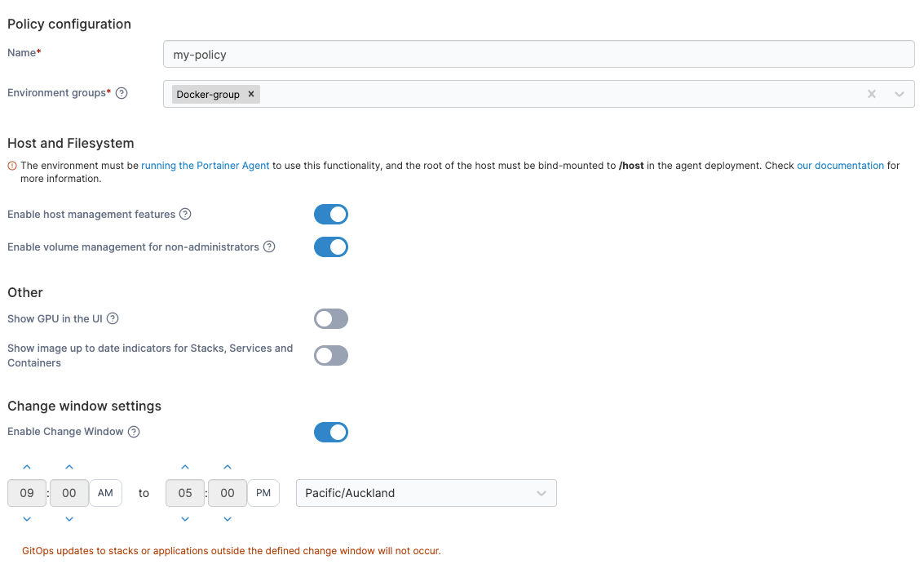Disable host management features toggle

(331, 215)
